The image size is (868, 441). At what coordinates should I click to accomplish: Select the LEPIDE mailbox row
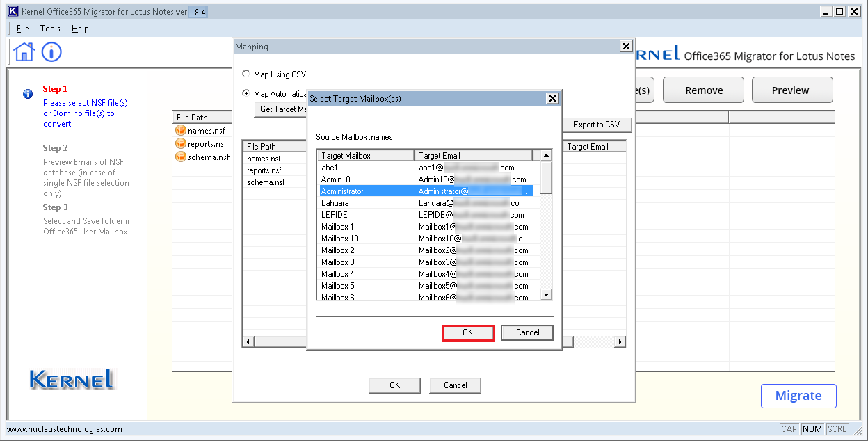click(x=426, y=215)
